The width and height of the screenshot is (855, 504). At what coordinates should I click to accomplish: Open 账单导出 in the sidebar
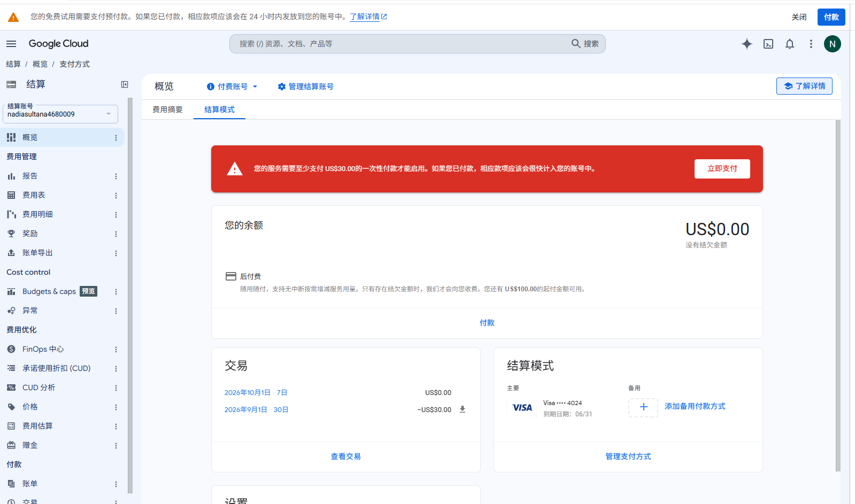[x=37, y=253]
